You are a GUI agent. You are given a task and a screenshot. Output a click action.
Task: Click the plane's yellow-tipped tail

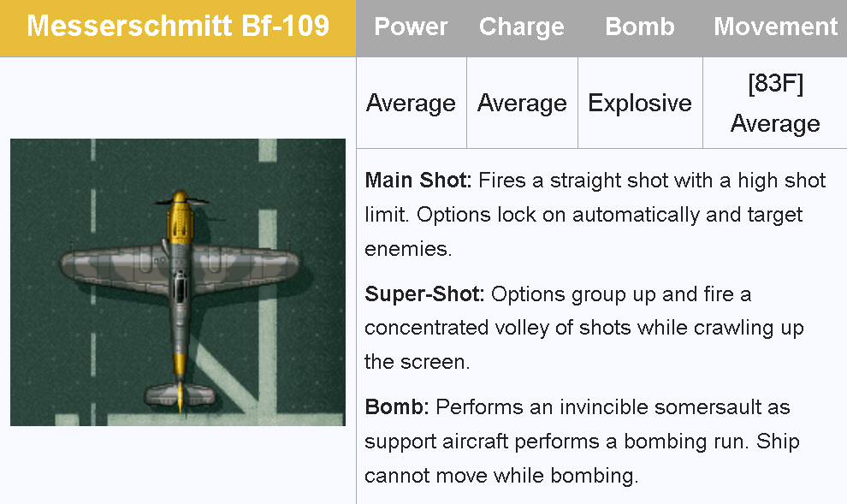[x=180, y=395]
